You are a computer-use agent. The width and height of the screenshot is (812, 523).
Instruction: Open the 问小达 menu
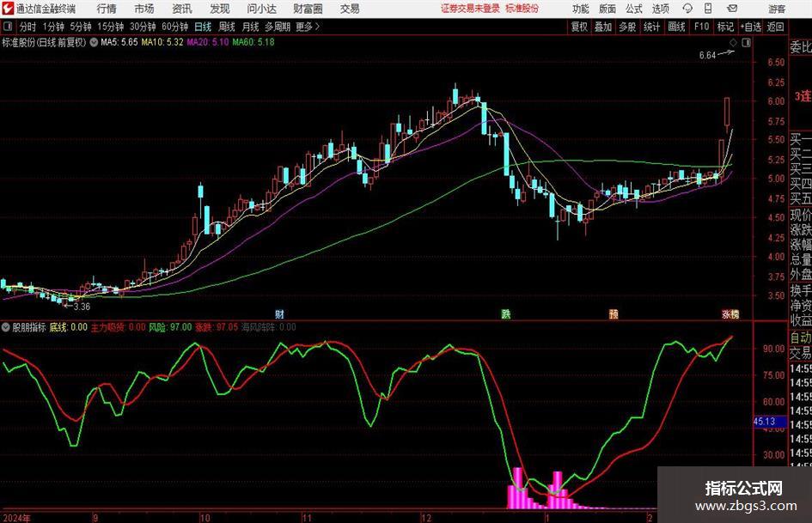click(261, 9)
